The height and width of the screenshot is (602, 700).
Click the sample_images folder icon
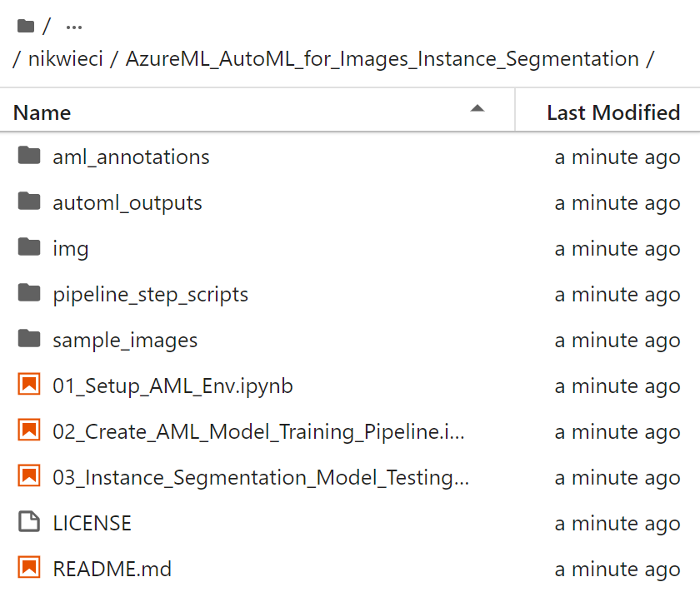(29, 340)
